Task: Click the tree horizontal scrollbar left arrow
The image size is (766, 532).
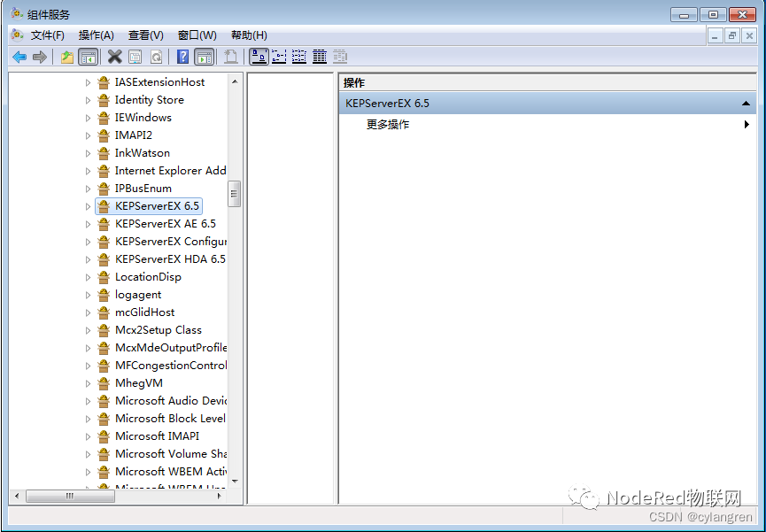Action: click(x=17, y=496)
